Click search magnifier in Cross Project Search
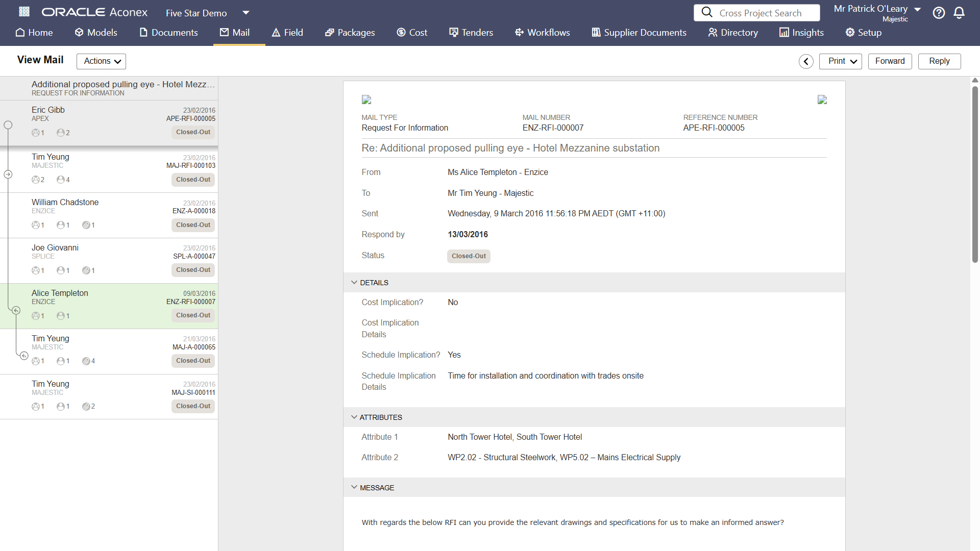This screenshot has height=551, width=980. 707,12
